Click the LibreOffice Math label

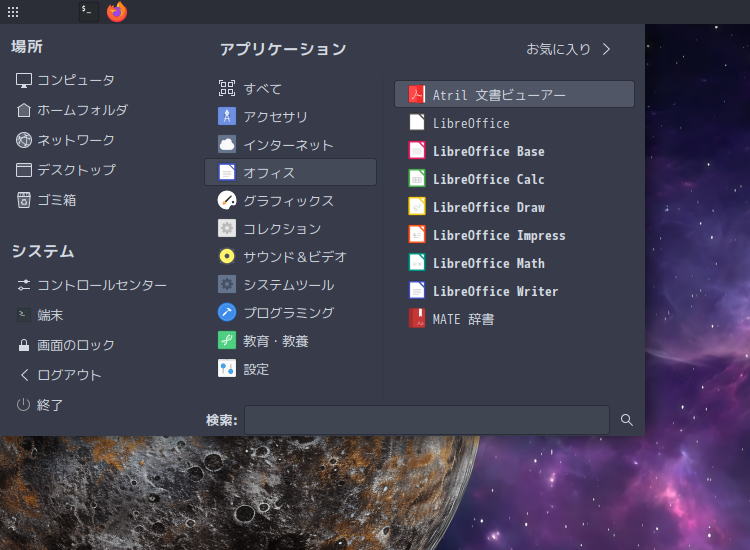(x=488, y=264)
